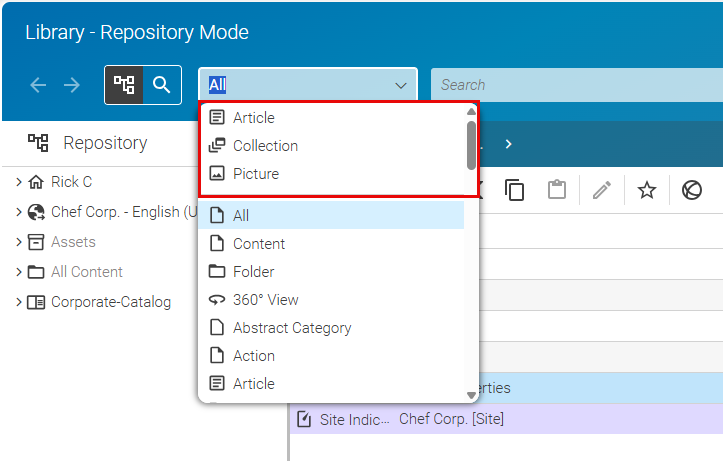Click the dropdown scrollbar thumb

[471, 145]
